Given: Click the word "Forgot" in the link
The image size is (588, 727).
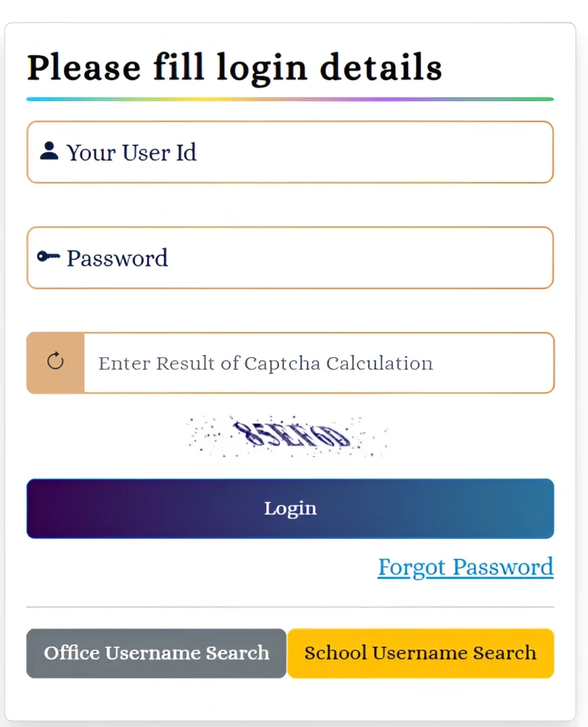Looking at the screenshot, I should click(412, 567).
